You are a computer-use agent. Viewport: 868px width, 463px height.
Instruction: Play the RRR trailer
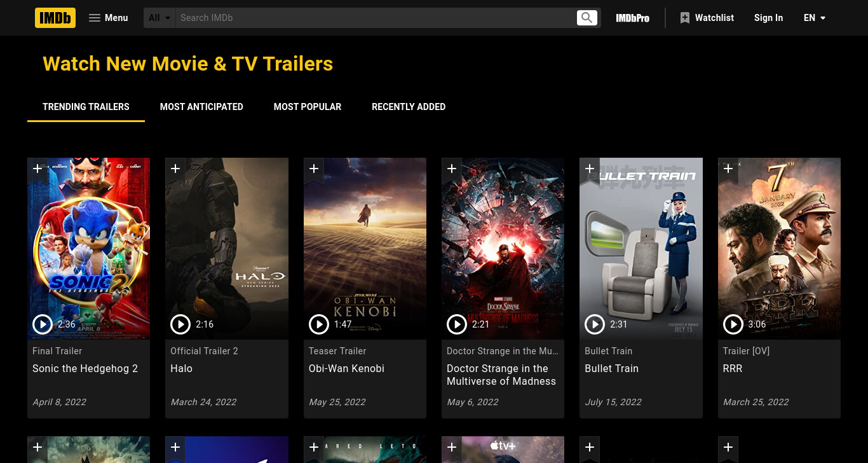(733, 324)
